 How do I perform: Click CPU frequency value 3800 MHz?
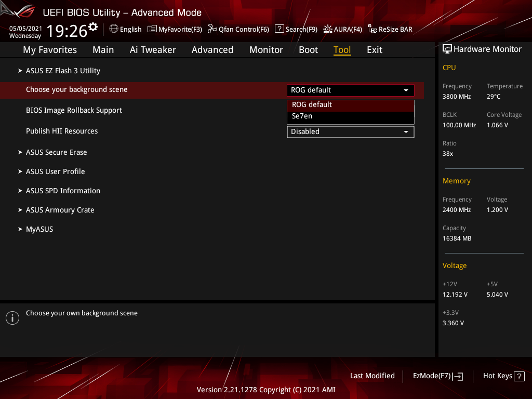point(456,97)
